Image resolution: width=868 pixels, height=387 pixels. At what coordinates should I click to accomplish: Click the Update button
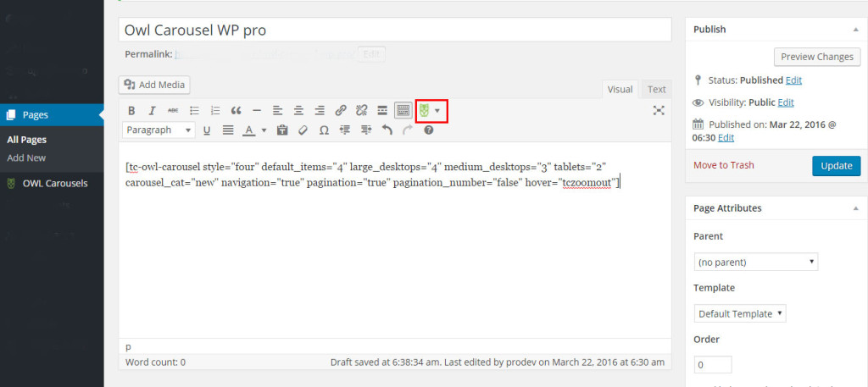[x=837, y=166]
